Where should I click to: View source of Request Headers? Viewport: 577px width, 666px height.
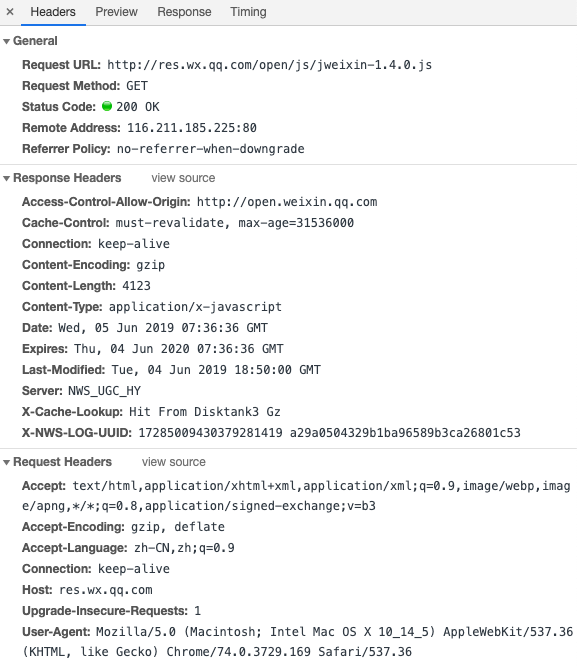(x=174, y=462)
